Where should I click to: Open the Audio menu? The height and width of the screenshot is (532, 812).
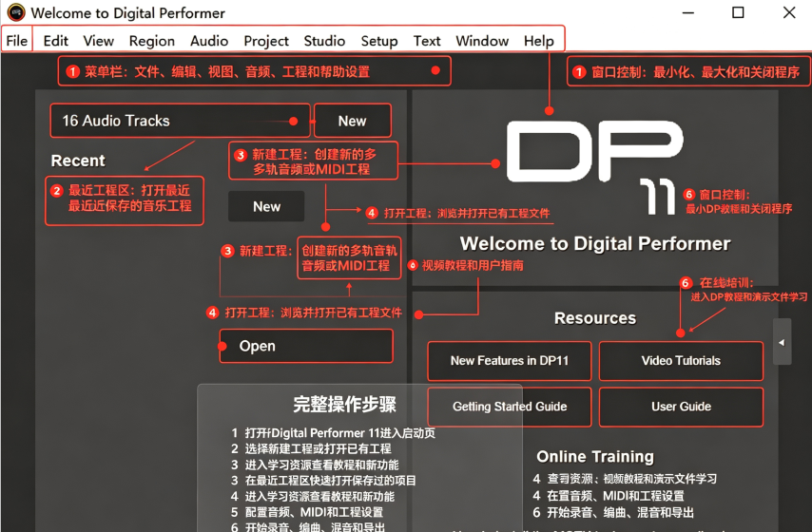pos(209,40)
